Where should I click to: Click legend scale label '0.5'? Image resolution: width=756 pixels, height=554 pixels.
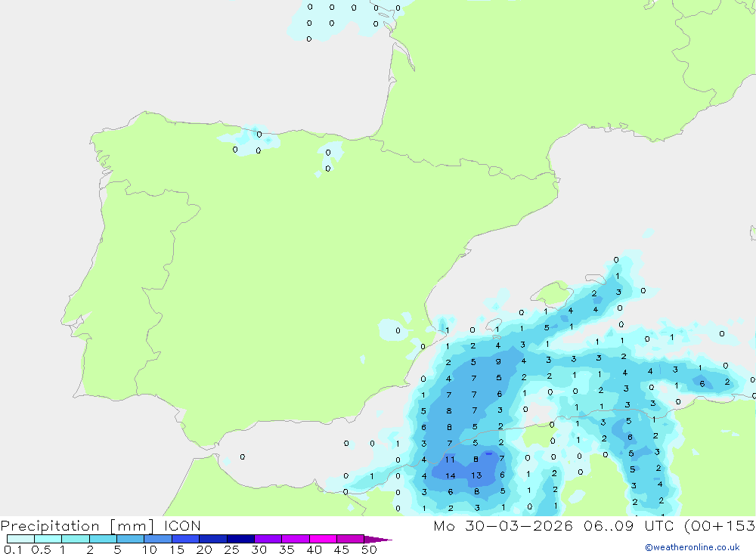tap(41, 549)
